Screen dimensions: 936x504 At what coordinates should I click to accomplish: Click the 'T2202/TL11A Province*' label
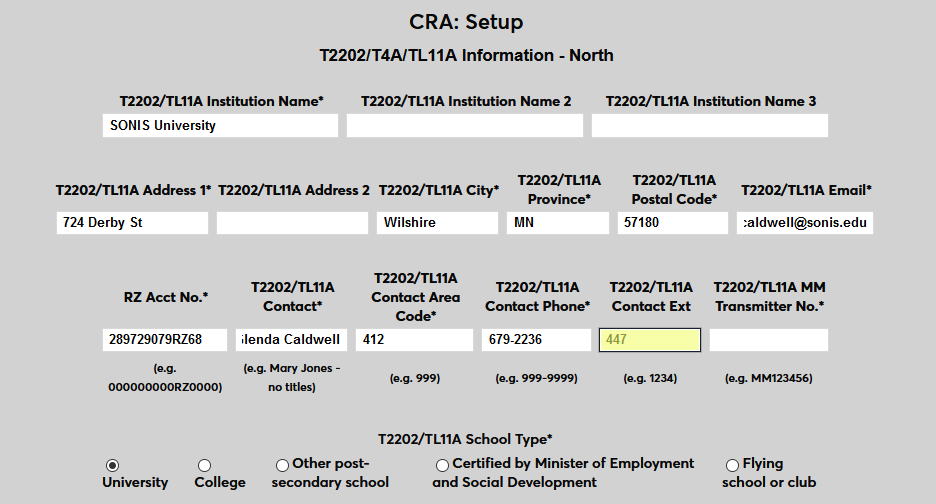tap(559, 190)
